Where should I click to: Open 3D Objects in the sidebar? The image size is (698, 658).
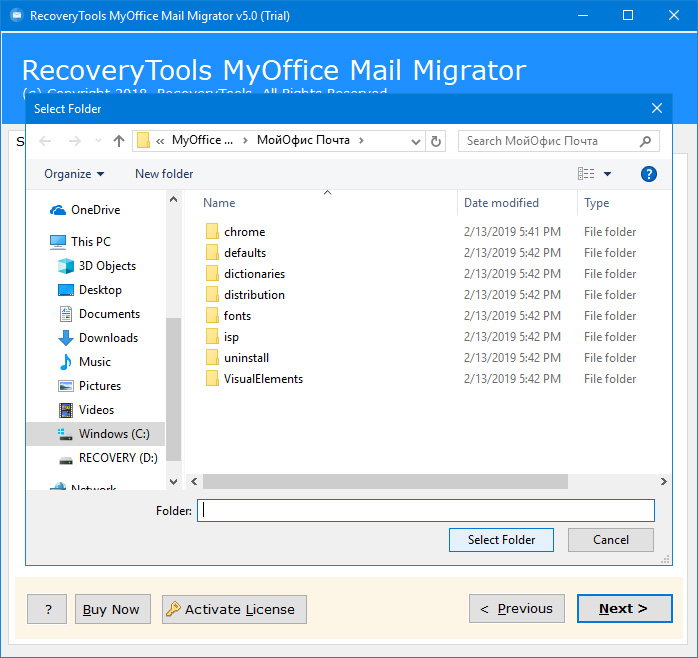97,266
